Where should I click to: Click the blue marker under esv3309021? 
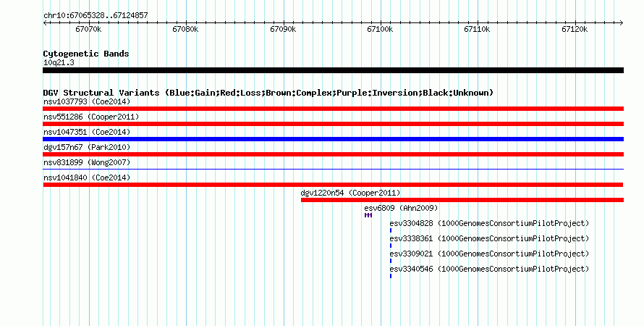tap(391, 261)
